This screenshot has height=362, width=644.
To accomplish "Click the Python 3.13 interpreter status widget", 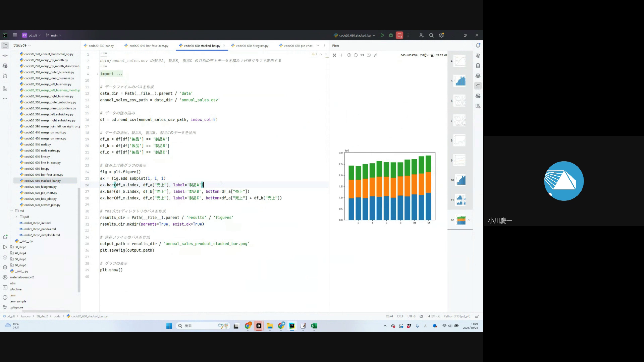I will click(457, 316).
